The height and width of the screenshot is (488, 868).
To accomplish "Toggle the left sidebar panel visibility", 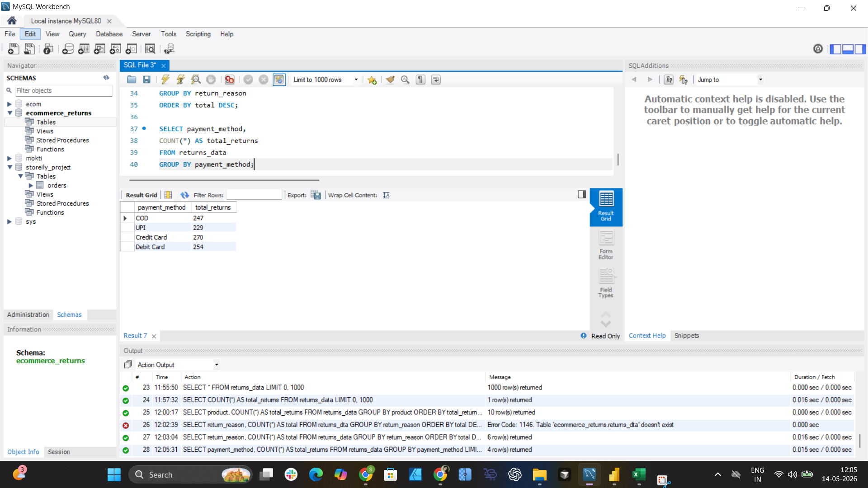I will coord(835,49).
